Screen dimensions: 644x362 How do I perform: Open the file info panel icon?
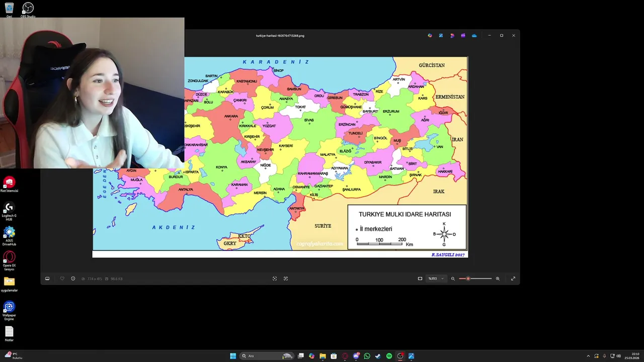[x=73, y=279]
